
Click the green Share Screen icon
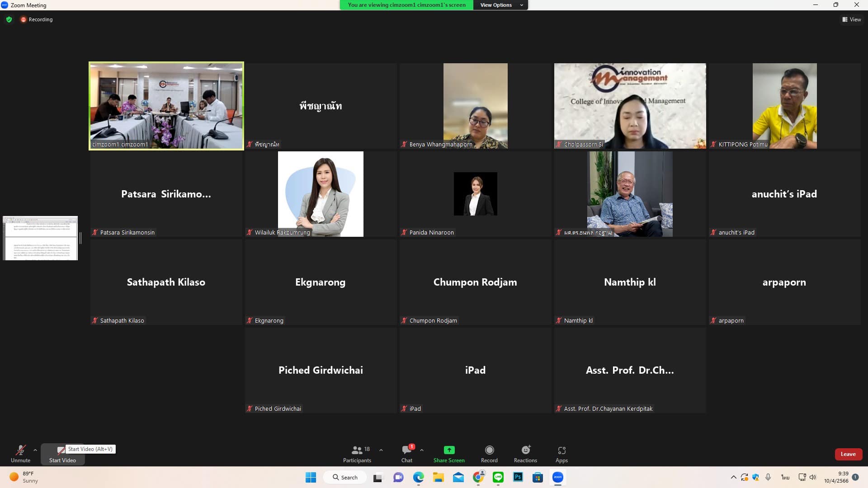pos(449,450)
